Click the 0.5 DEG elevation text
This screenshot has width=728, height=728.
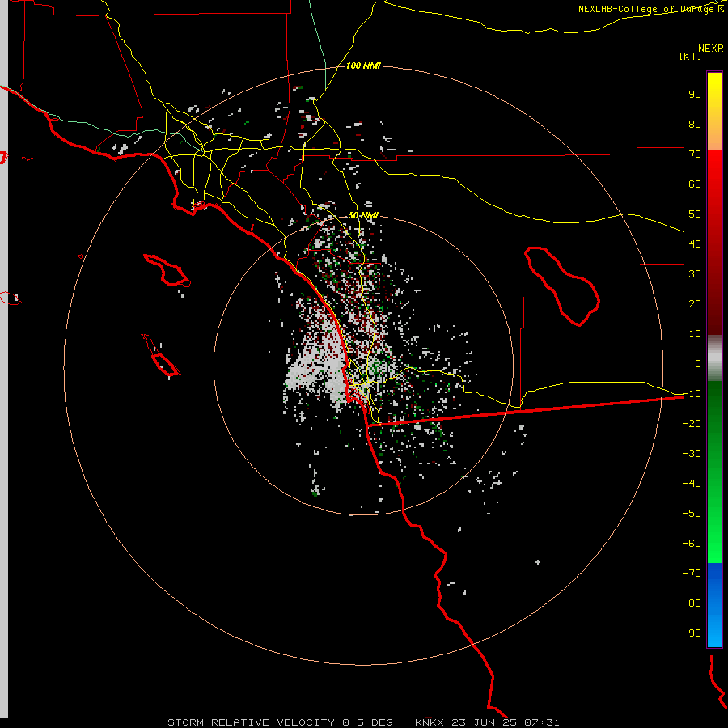pyautogui.click(x=367, y=722)
